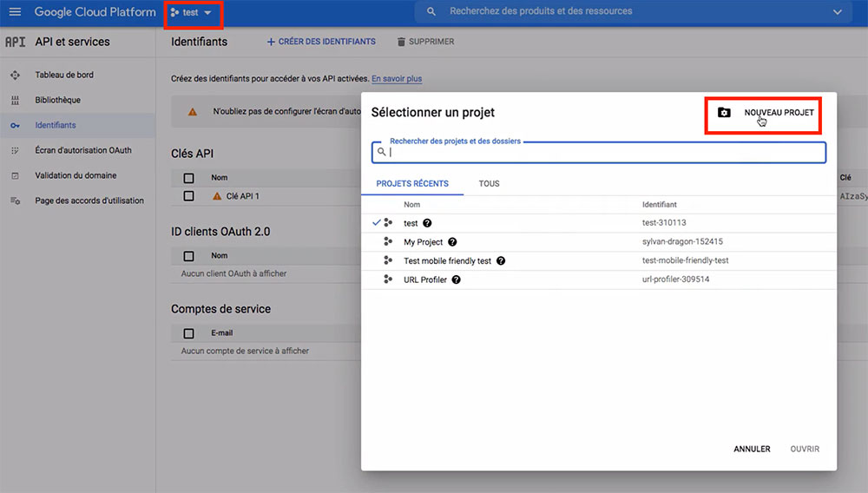The width and height of the screenshot is (868, 493).
Task: Click the Tableau de bord sidebar icon
Action: pyautogui.click(x=15, y=75)
